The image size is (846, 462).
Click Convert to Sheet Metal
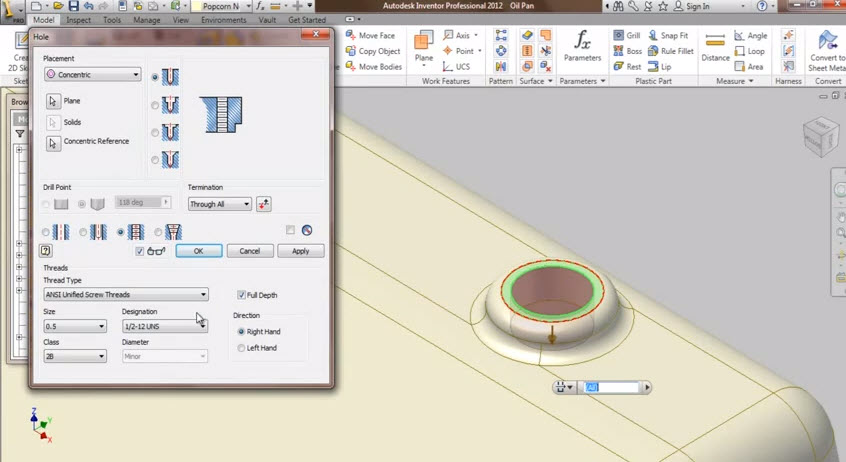(827, 51)
